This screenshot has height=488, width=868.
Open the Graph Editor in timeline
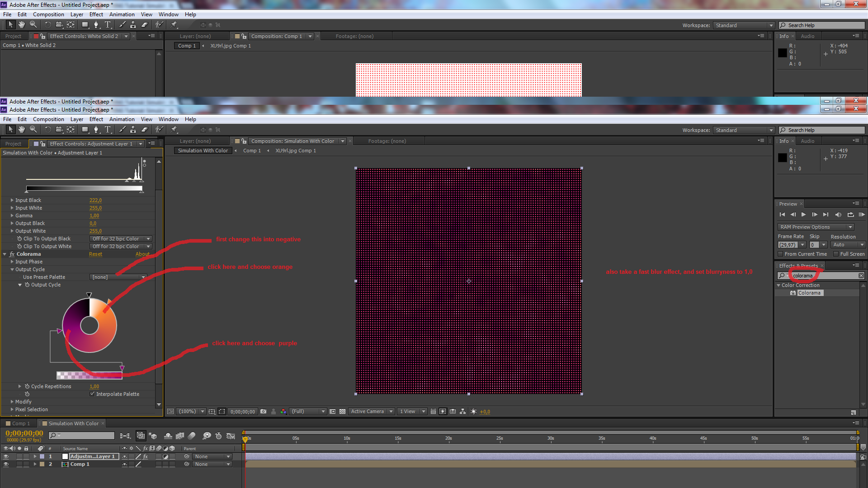point(231,436)
